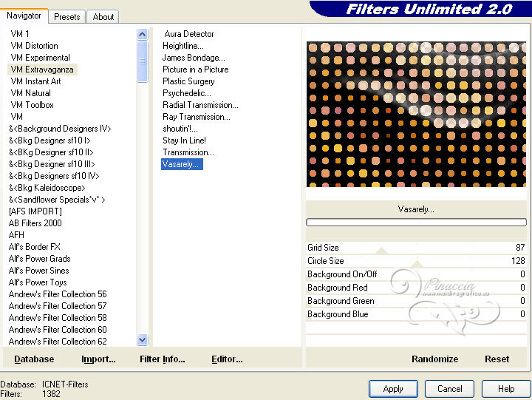Pick the Plastic Surgery filter
The width and height of the screenshot is (532, 400).
(188, 81)
